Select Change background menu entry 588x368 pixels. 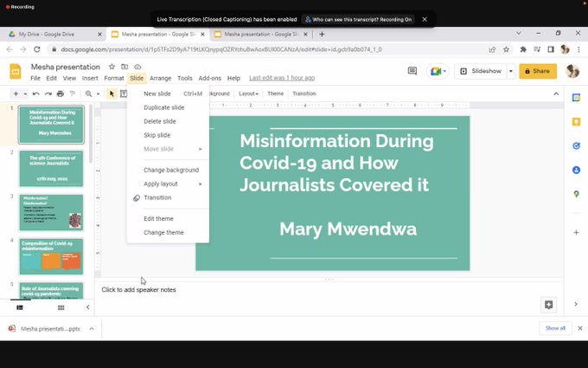[170, 170]
